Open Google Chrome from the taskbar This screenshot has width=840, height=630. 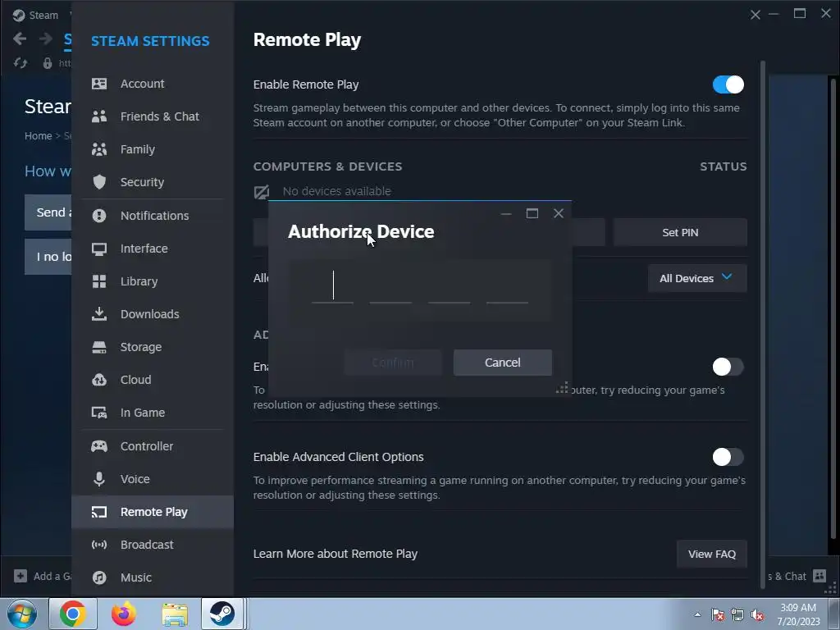[73, 614]
